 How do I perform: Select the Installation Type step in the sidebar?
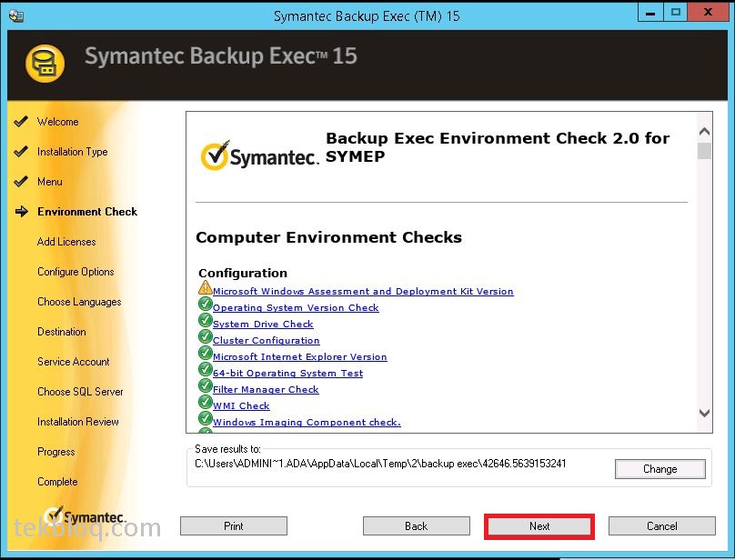point(72,152)
